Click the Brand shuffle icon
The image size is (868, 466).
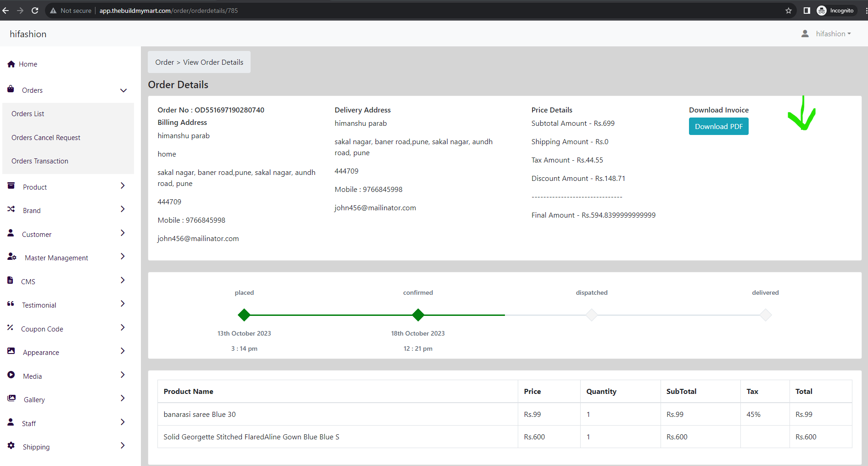coord(11,209)
